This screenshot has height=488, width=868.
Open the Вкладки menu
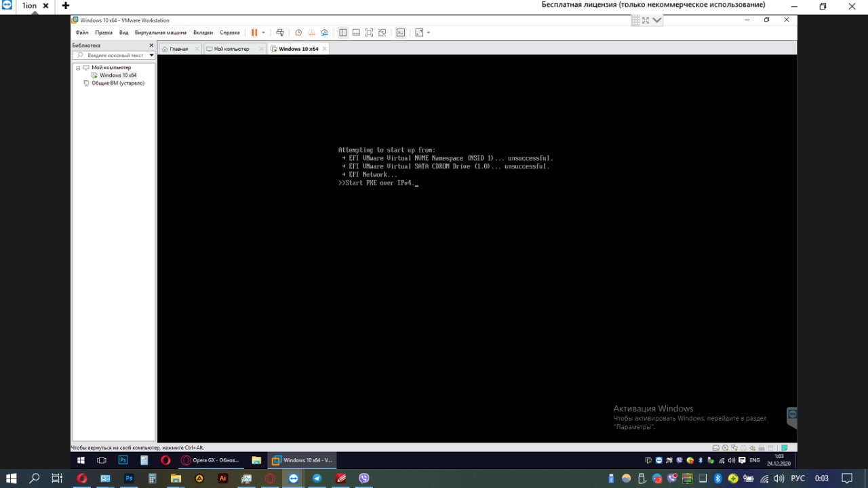pos(203,33)
